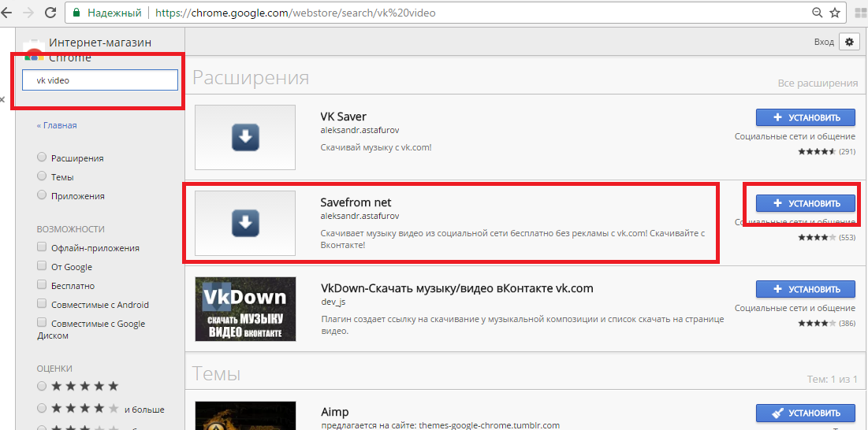Select the five-star rating filter
Screen dimensions: 868x430
coord(42,386)
